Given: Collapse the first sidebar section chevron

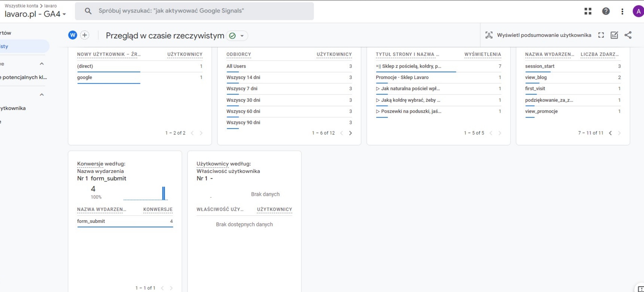Looking at the screenshot, I should pos(42,64).
